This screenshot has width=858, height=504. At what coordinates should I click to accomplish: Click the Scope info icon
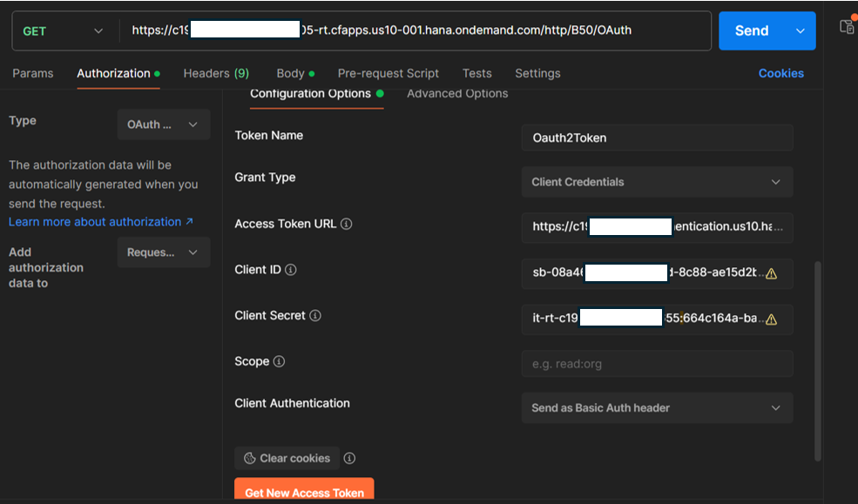coord(279,362)
